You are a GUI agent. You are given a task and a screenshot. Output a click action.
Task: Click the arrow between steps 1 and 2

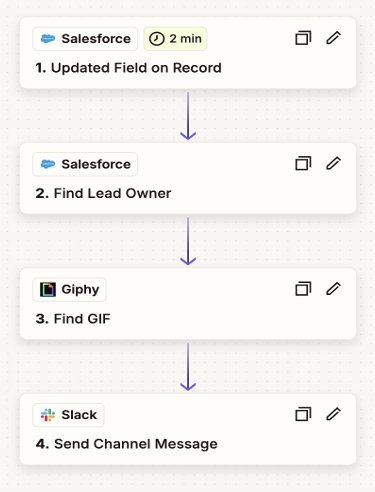[x=188, y=116]
